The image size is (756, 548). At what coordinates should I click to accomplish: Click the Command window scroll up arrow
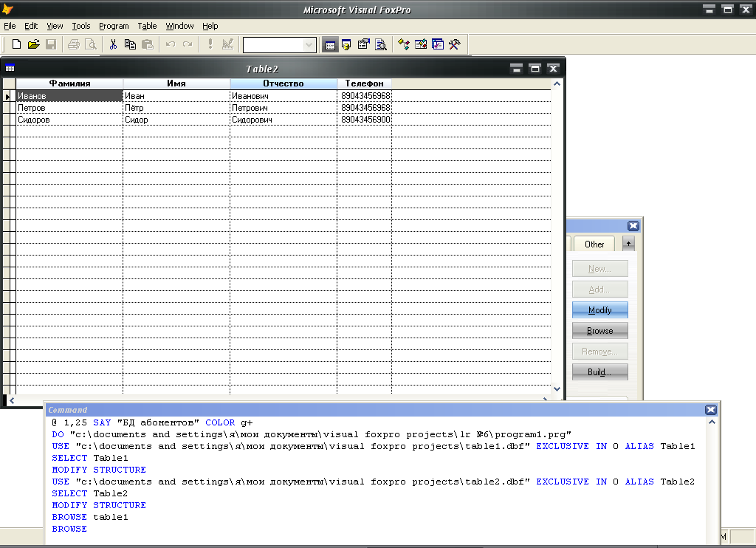tap(712, 422)
